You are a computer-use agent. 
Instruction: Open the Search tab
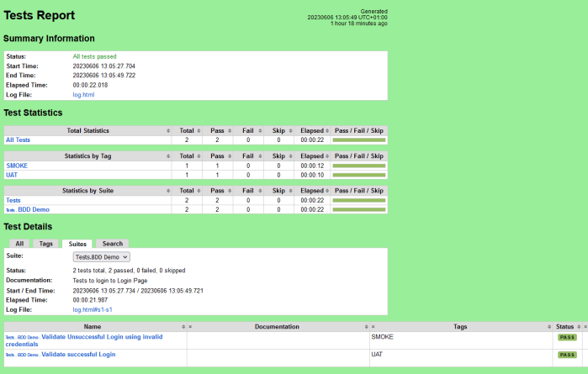pos(113,244)
